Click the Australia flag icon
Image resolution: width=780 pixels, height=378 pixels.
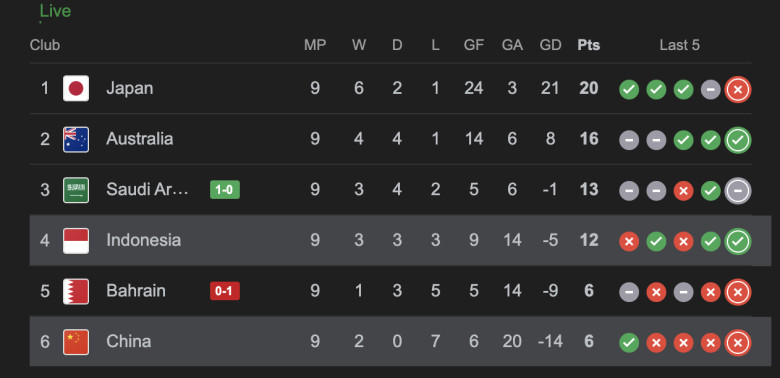76,139
